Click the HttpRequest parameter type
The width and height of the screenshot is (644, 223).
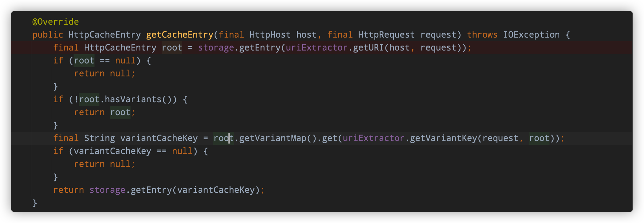(386, 34)
